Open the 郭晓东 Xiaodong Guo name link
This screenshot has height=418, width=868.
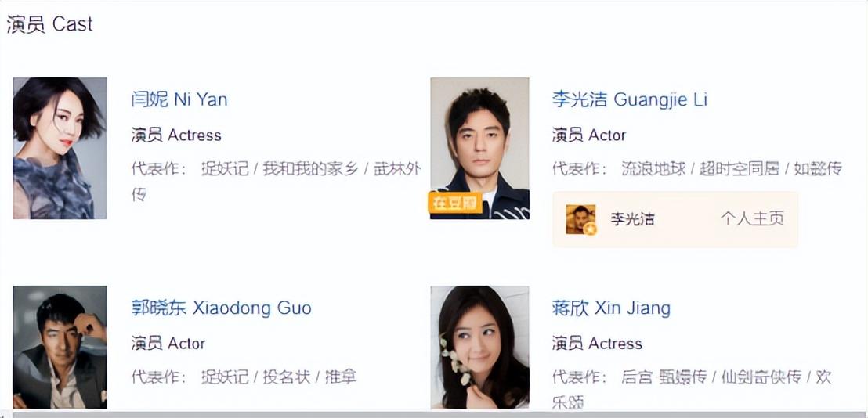(222, 308)
